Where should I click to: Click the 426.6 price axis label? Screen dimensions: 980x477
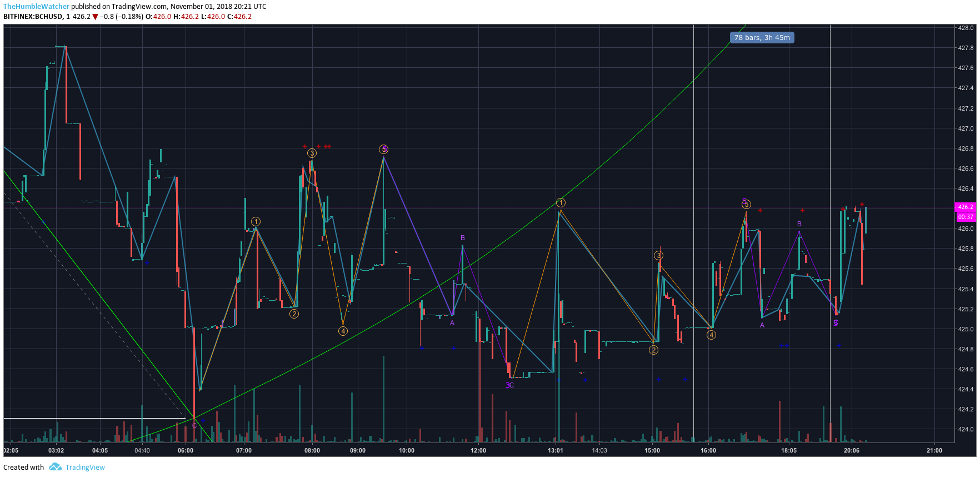966,168
